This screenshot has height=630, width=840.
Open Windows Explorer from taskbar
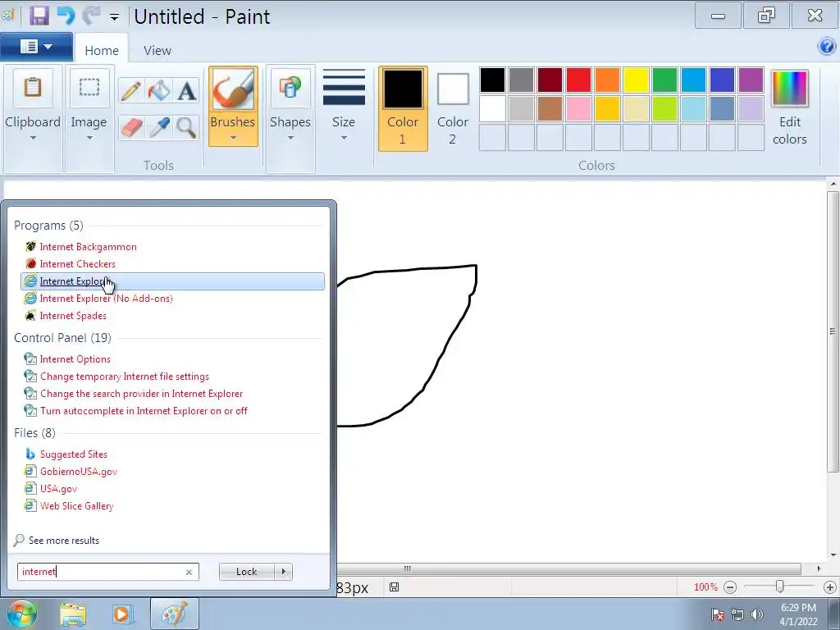point(73,614)
